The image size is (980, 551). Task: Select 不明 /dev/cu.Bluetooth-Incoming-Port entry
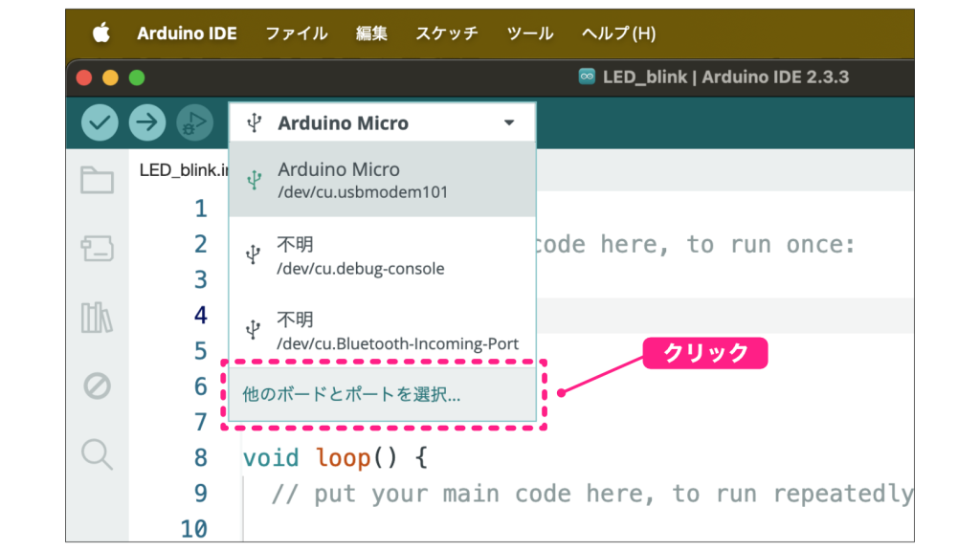[383, 330]
